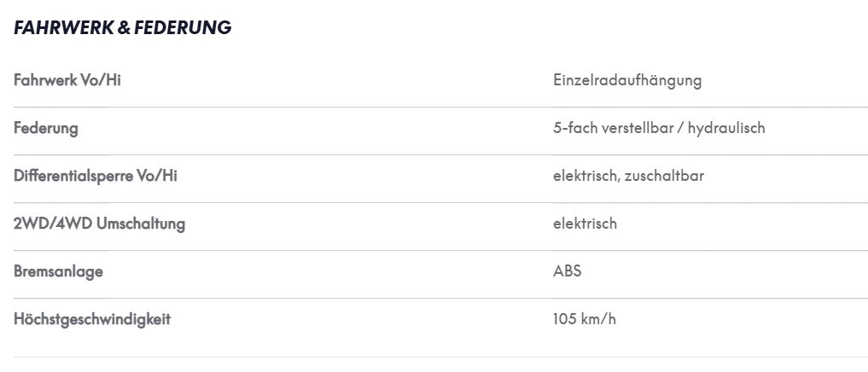868x372 pixels.
Task: Click the word zuschaltbar in Differentialsperre row
Action: point(664,176)
